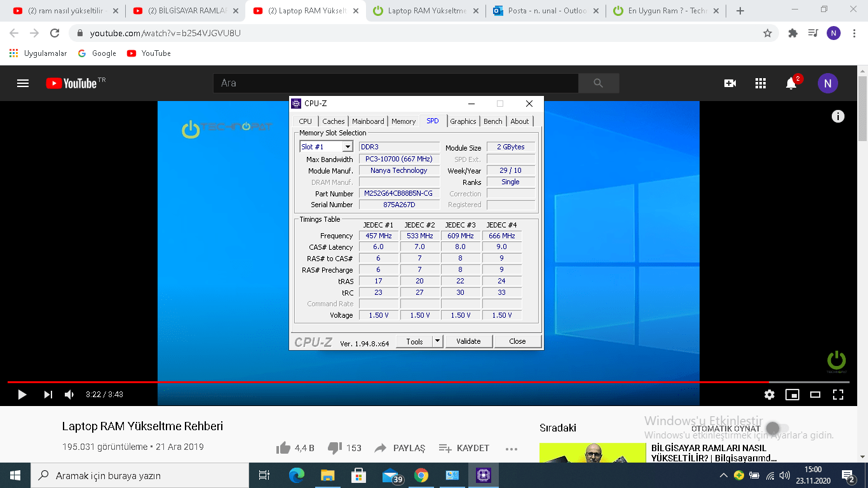Screen dimensions: 868x488
Task: Share the video with PAYLAŞ
Action: coord(400,448)
